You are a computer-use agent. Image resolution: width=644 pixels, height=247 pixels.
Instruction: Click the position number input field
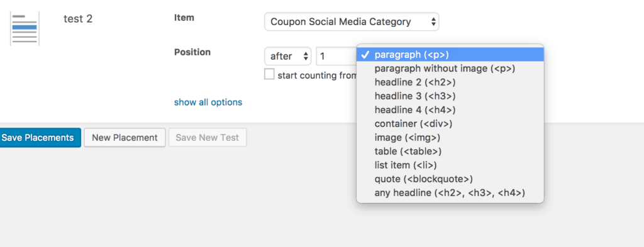click(x=336, y=56)
